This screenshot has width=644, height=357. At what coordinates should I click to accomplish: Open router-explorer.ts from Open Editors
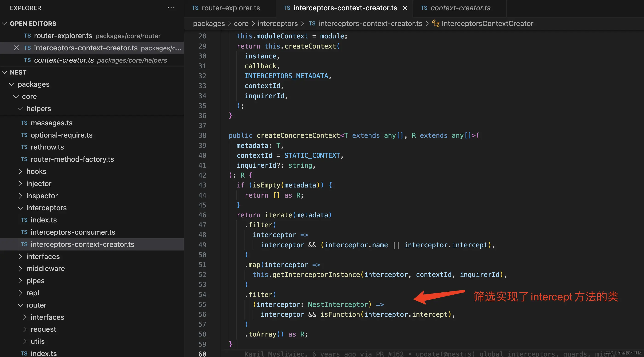coord(92,36)
